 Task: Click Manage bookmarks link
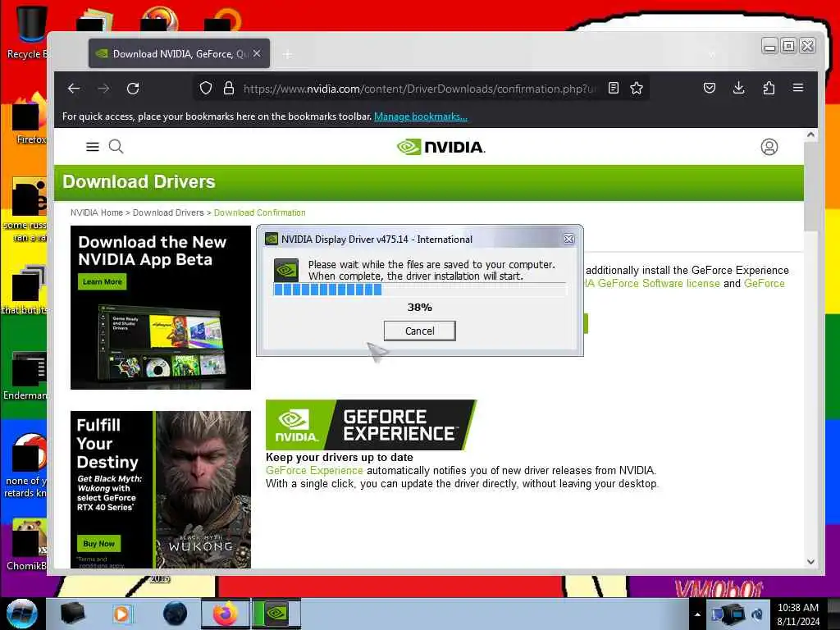pos(421,116)
